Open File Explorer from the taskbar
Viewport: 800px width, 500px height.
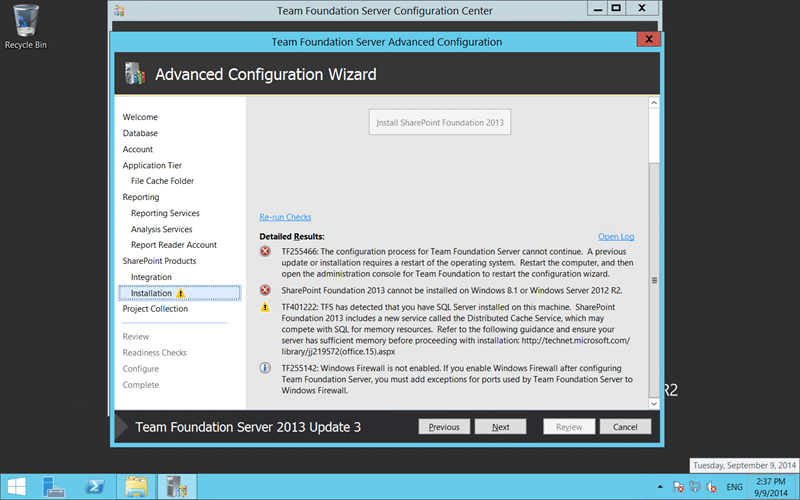coord(136,487)
